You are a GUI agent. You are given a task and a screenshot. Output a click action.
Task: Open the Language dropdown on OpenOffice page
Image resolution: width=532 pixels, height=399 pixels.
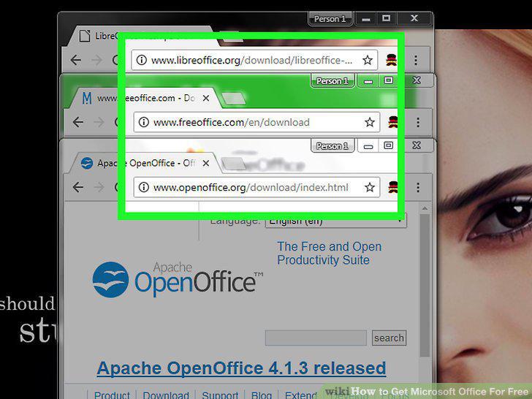pos(336,221)
